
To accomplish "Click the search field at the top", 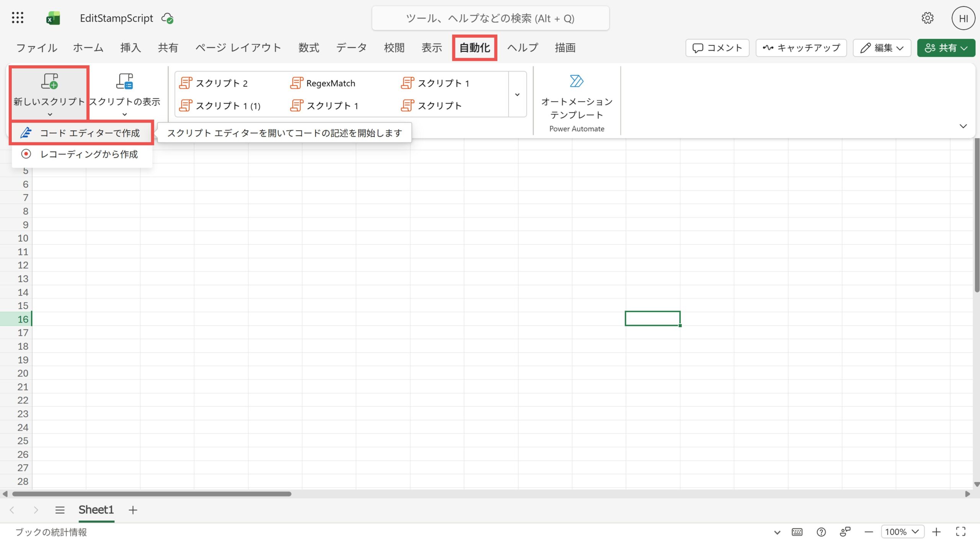I will pyautogui.click(x=490, y=18).
